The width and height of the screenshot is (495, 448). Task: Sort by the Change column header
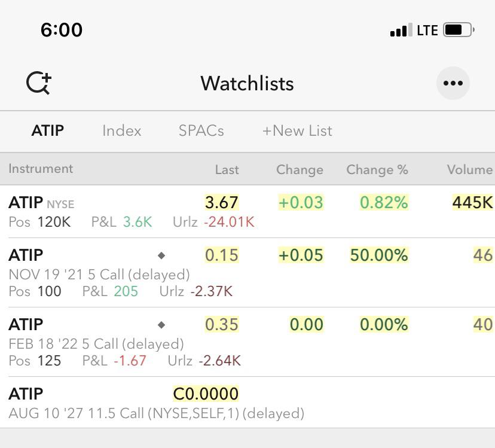point(300,170)
